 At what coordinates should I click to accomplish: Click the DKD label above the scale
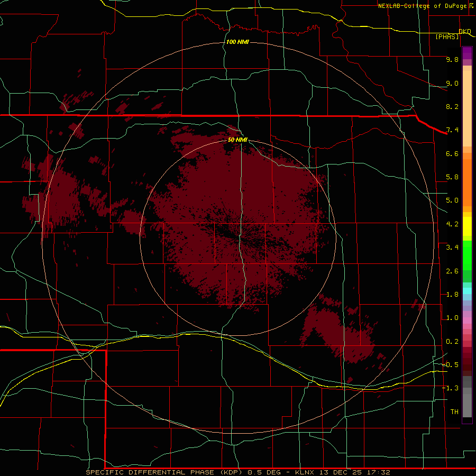(x=465, y=31)
